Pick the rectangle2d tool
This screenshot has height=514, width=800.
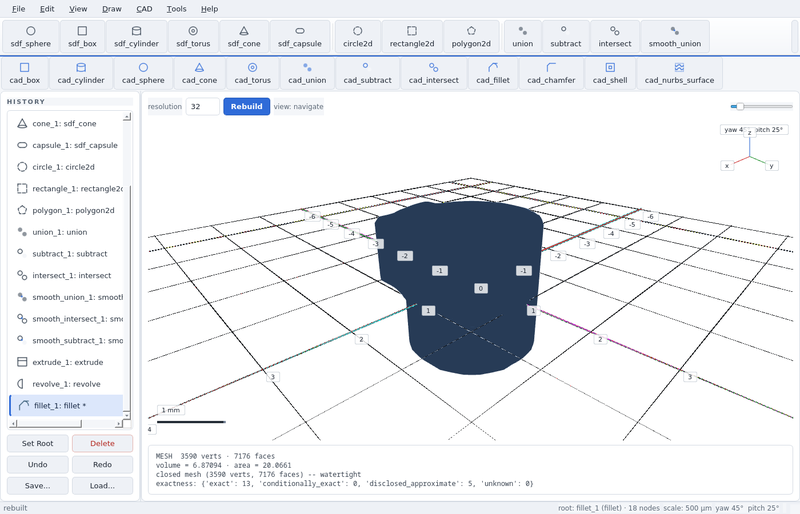[x=412, y=37]
